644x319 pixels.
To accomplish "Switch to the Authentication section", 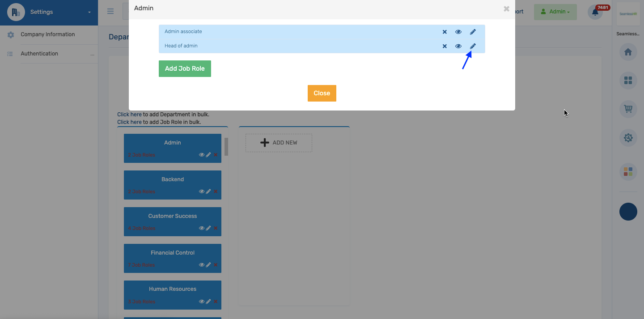I will (x=39, y=53).
